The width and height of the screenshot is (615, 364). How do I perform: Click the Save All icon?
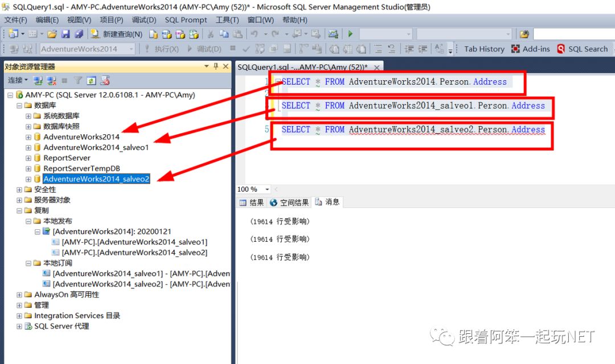pos(79,34)
